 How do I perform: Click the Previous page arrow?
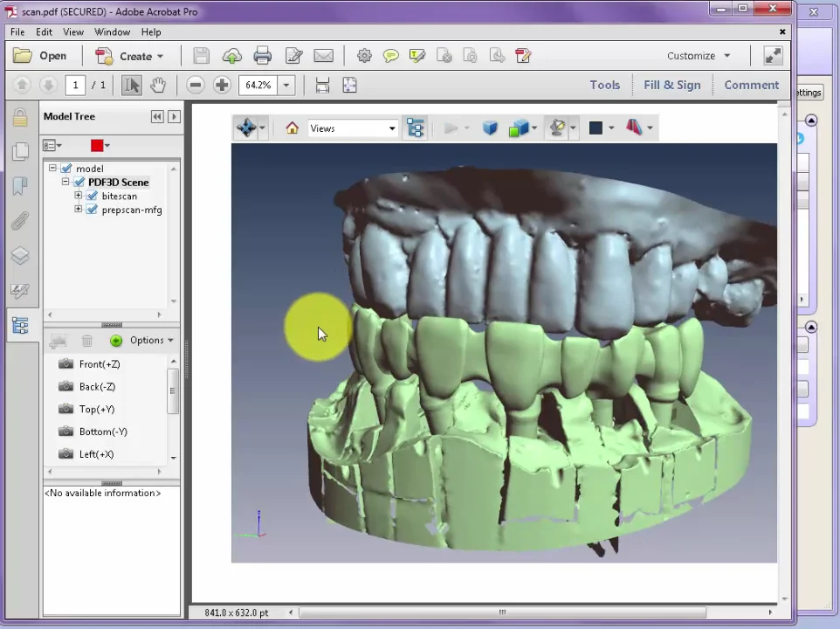22,85
